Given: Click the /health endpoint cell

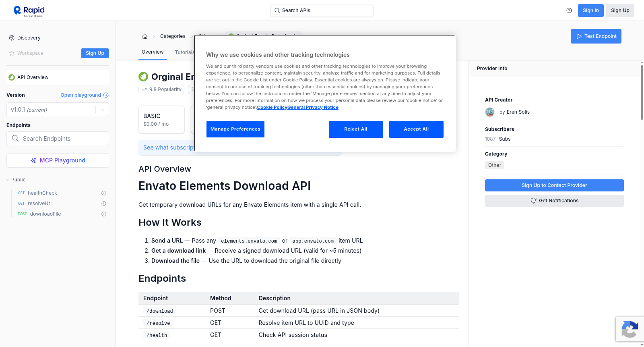Looking at the screenshot, I should 157,335.
